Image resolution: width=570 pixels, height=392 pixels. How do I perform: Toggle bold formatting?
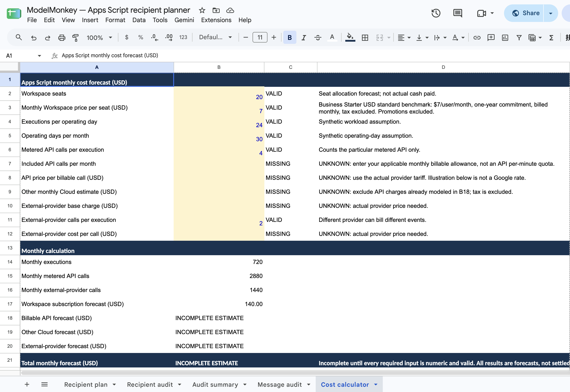[290, 37]
